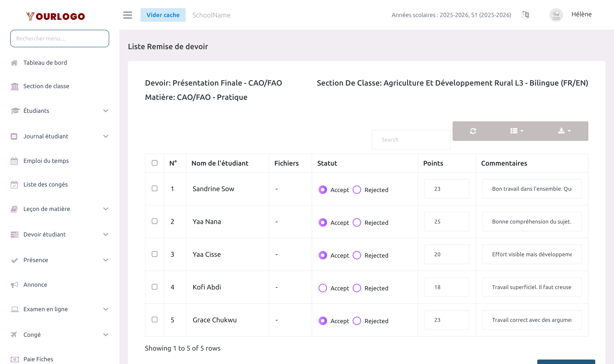
Task: Mark Sandrine Sow as Rejected
Action: point(357,190)
